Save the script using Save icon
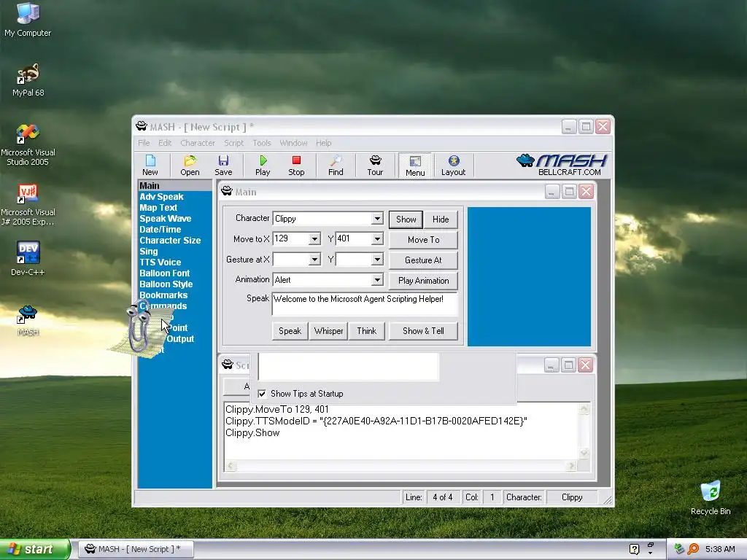The height and width of the screenshot is (560, 747). coord(223,166)
